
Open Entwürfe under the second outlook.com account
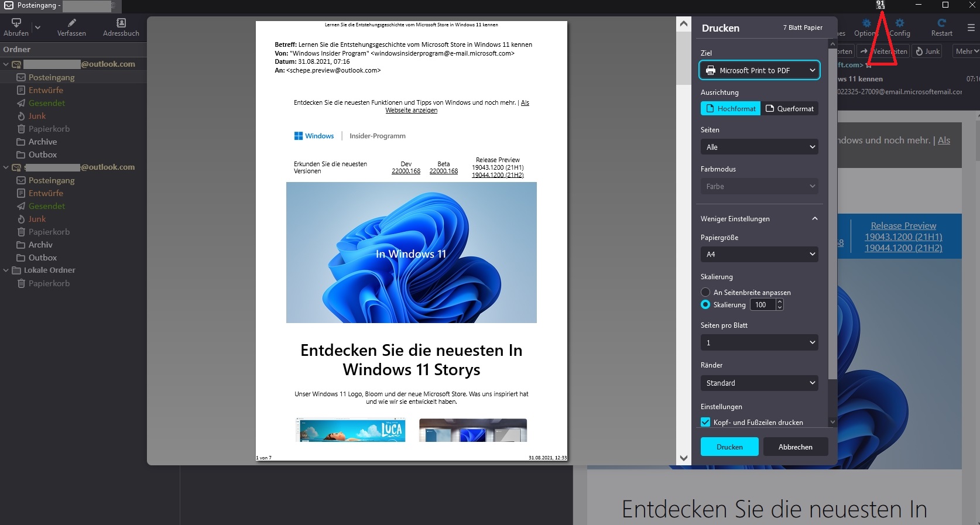[46, 193]
